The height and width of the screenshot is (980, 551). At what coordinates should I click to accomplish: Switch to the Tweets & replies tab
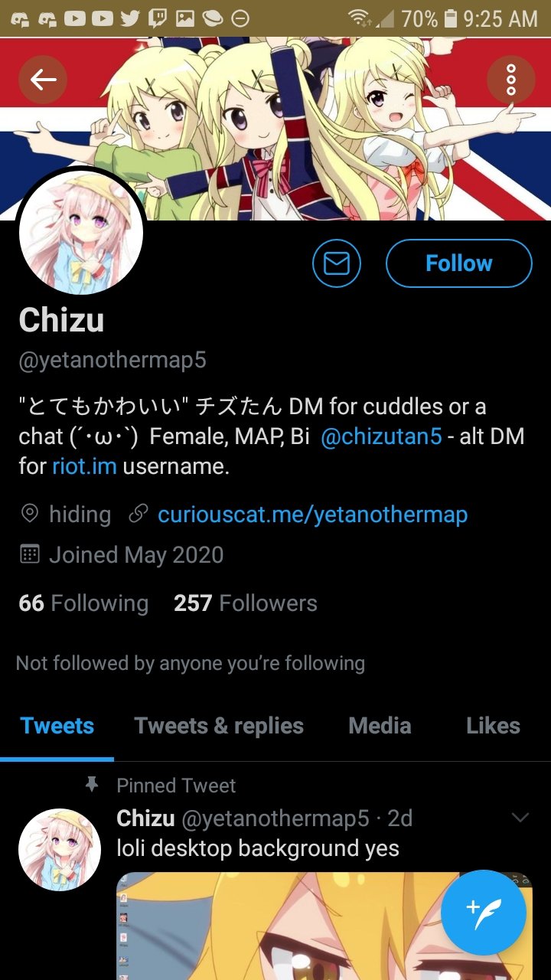[219, 726]
